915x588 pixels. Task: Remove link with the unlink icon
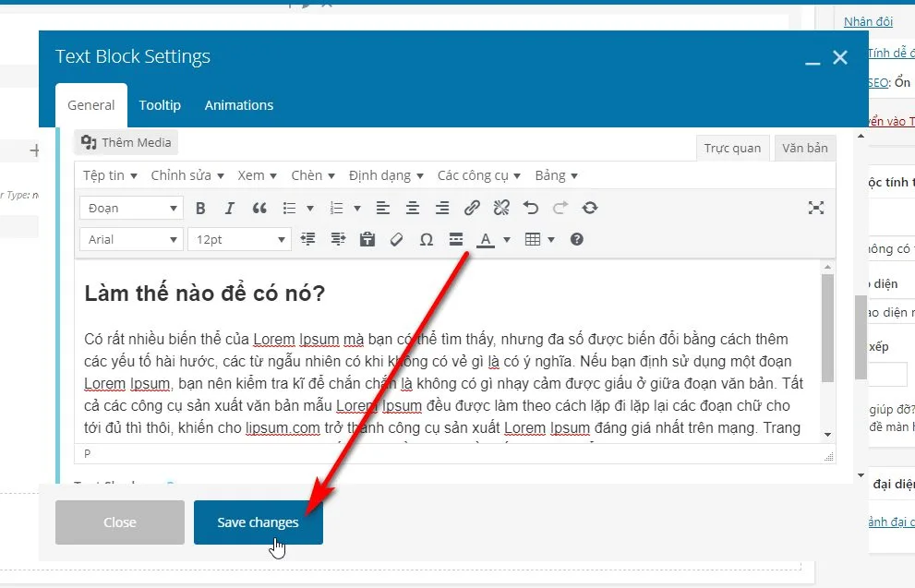pos(501,208)
